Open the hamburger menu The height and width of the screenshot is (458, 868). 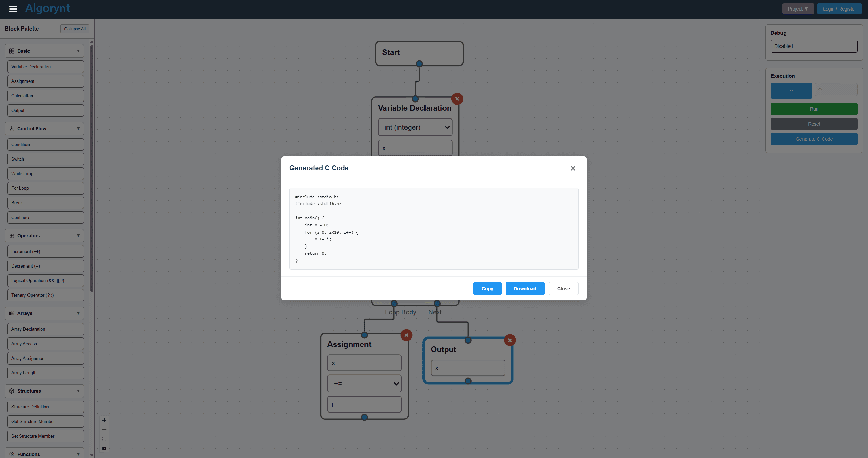13,9
